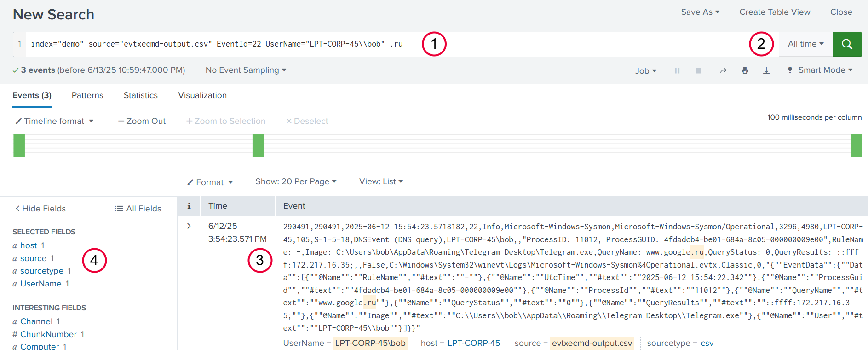
Task: Click the Time column header
Action: 218,206
